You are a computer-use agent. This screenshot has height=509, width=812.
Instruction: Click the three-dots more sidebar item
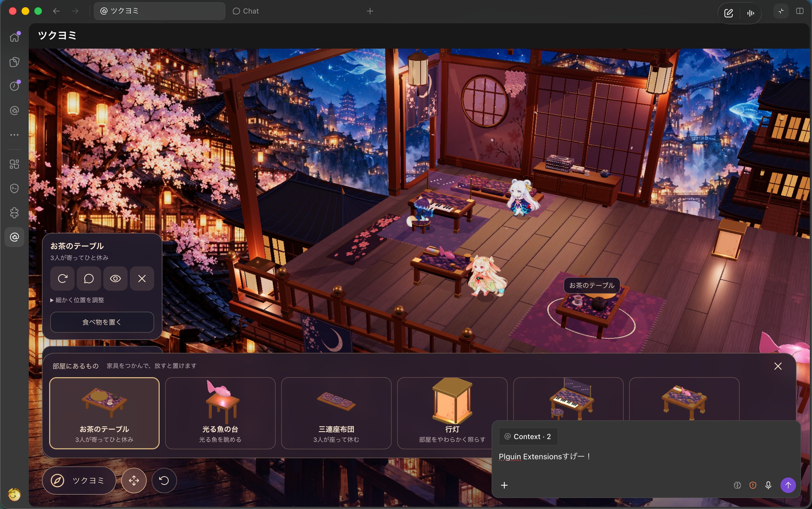click(x=14, y=135)
